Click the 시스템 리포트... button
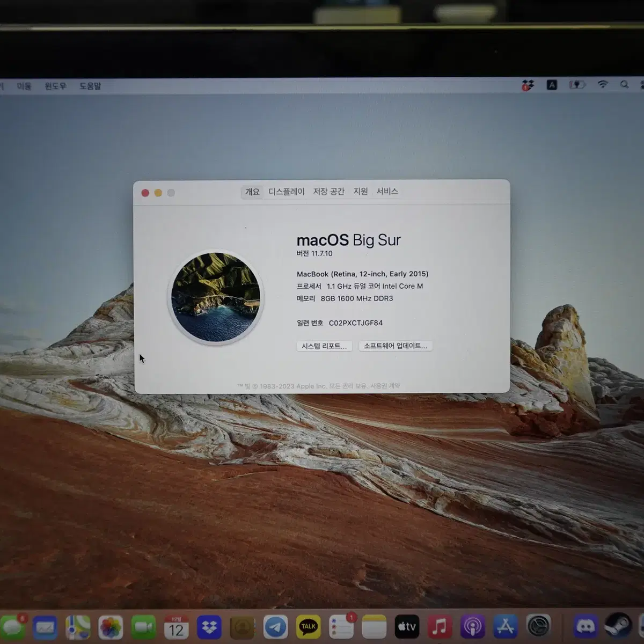Image resolution: width=644 pixels, height=644 pixels. [x=325, y=346]
